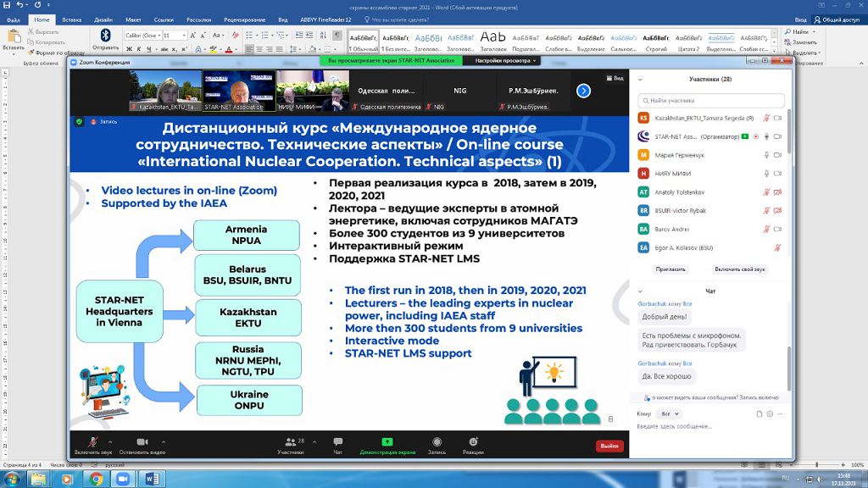Click the green shield encryption icon in Zoom
The width and height of the screenshot is (868, 488).
pos(79,122)
